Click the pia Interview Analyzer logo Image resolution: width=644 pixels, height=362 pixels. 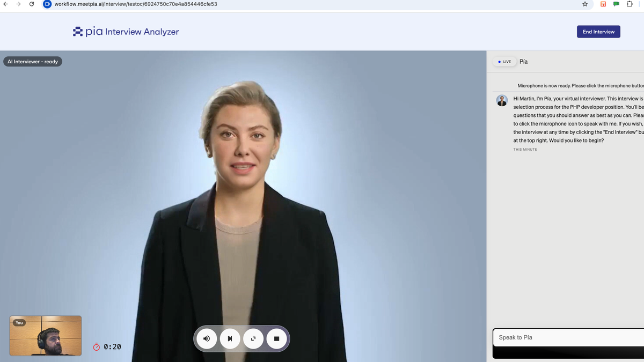click(x=126, y=32)
